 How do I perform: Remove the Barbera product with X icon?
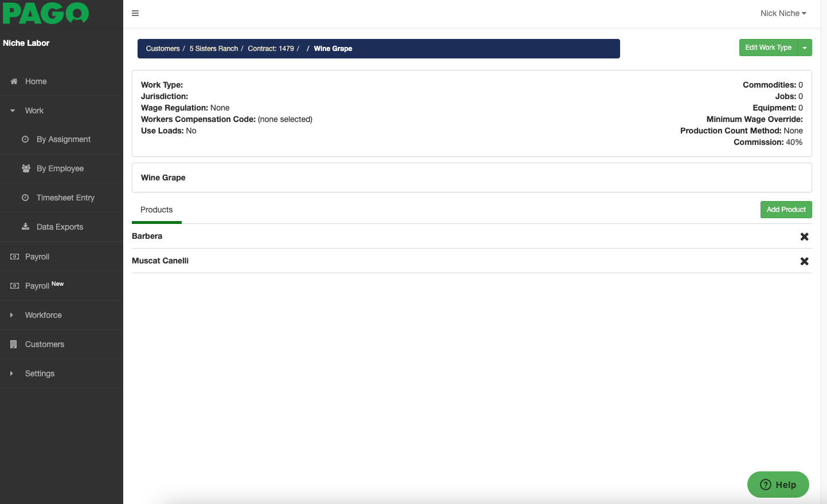point(804,237)
